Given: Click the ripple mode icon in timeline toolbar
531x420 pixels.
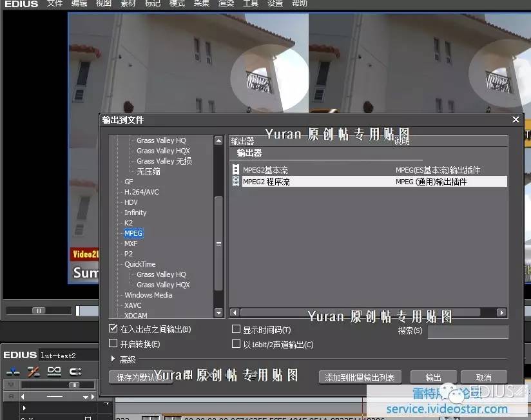Looking at the screenshot, I should coord(34,371).
